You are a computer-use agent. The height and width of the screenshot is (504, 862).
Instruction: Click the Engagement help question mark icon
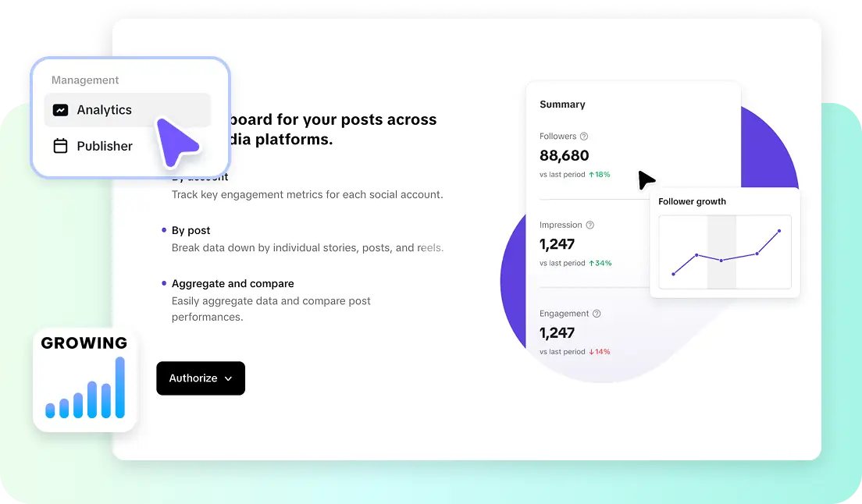[595, 313]
